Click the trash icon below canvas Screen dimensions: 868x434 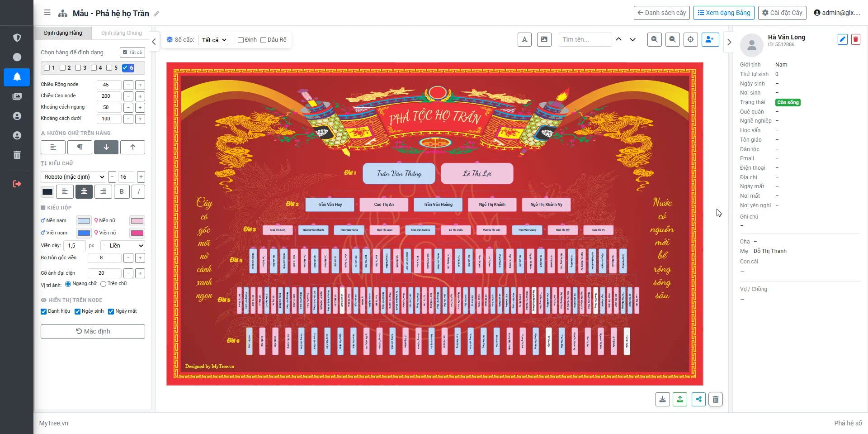(716, 399)
